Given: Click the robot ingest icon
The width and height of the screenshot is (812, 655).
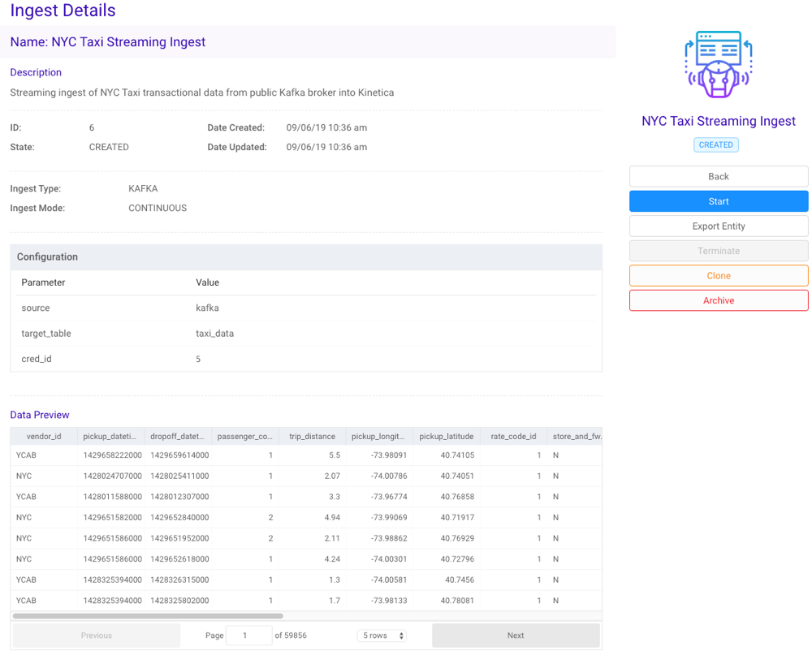Looking at the screenshot, I should click(719, 65).
